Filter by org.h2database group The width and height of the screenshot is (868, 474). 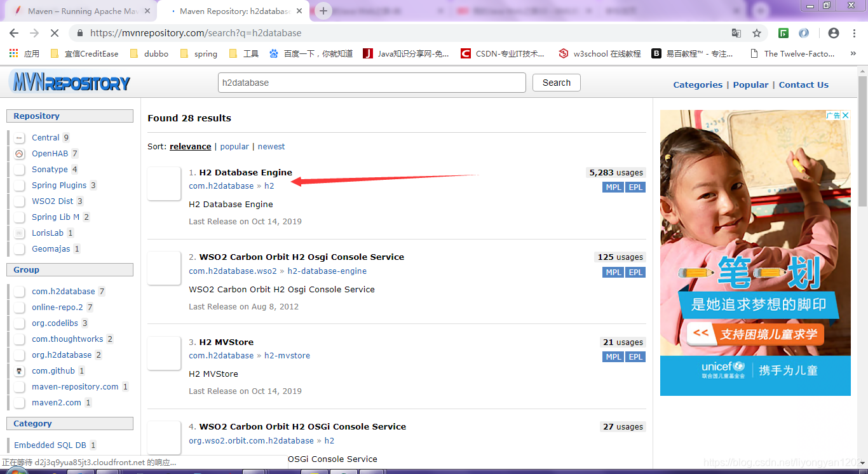click(62, 355)
